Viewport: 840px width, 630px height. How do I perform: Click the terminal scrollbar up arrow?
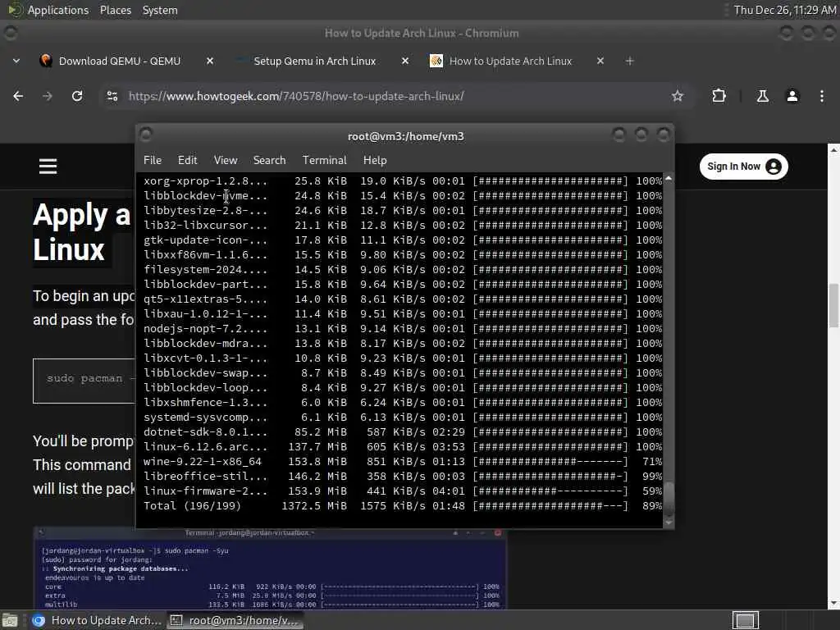(x=669, y=178)
